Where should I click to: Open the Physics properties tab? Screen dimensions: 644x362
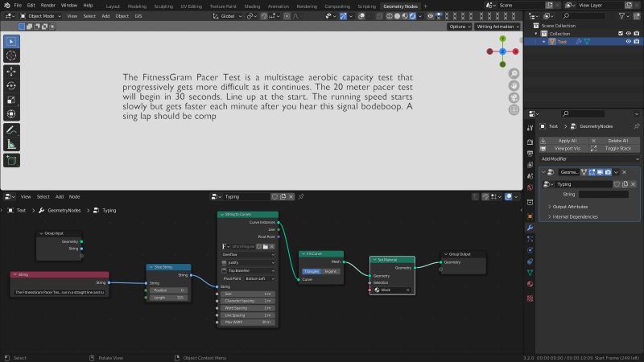[x=530, y=250]
